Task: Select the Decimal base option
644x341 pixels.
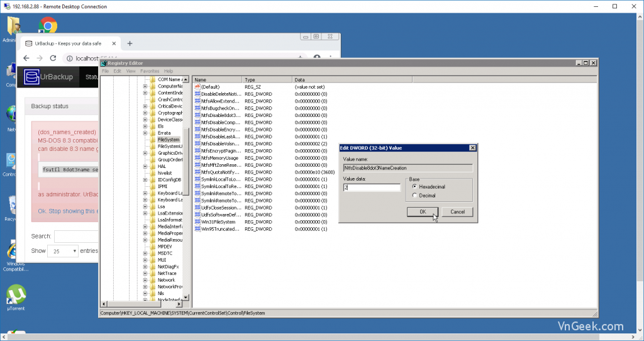Action: [x=414, y=196]
